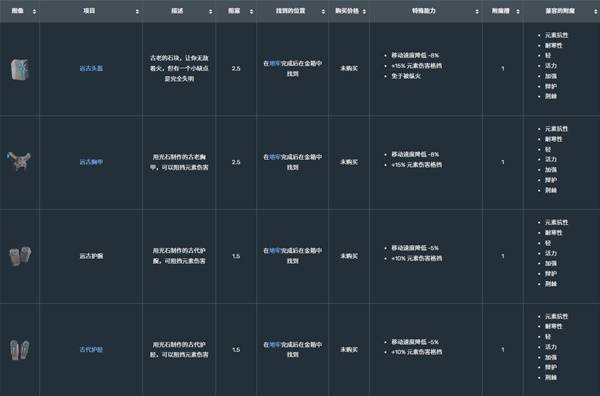Sort table by 购买价格 column arrows

click(364, 11)
